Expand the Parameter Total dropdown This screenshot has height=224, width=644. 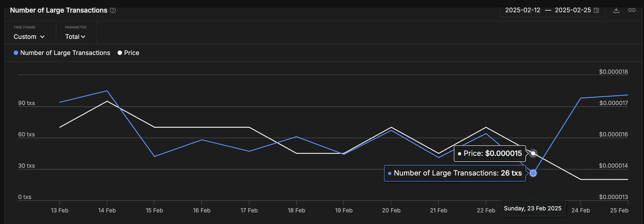(75, 37)
